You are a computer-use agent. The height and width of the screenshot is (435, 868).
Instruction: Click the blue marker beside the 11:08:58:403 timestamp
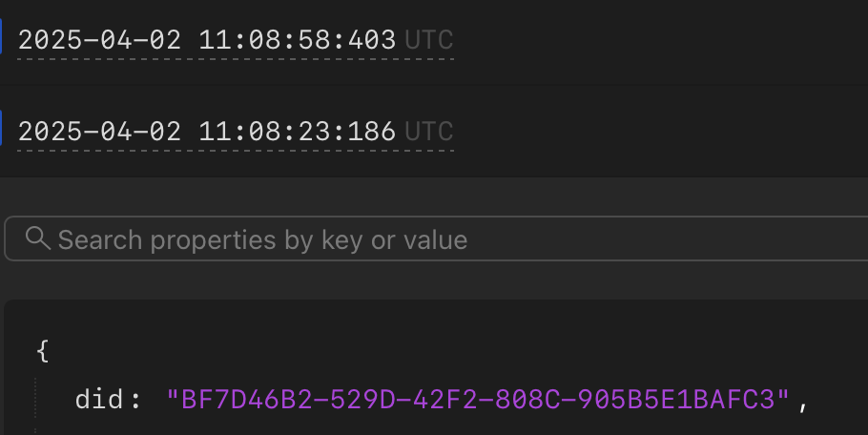(x=2, y=40)
